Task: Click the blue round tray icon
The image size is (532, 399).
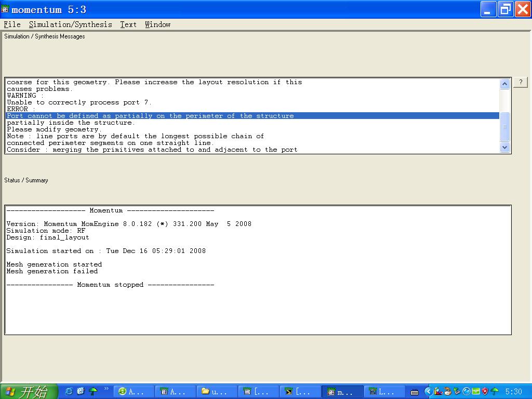Action: pos(467,392)
